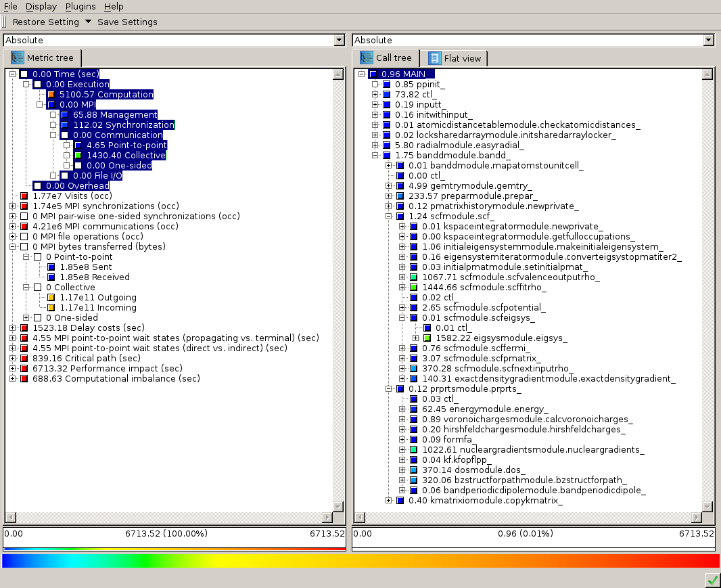
Task: Click green color box beside eigsysmodule.eigsys_
Action: coord(427,338)
